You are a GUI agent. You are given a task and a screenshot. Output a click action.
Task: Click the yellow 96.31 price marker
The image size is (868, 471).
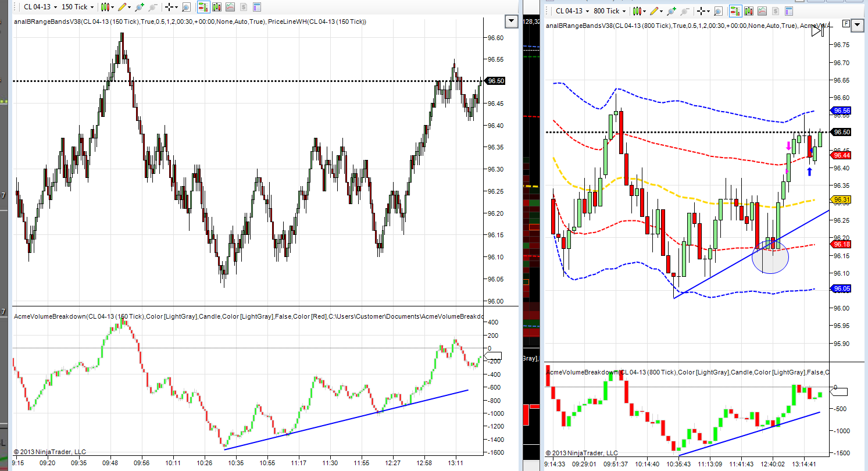tap(842, 200)
